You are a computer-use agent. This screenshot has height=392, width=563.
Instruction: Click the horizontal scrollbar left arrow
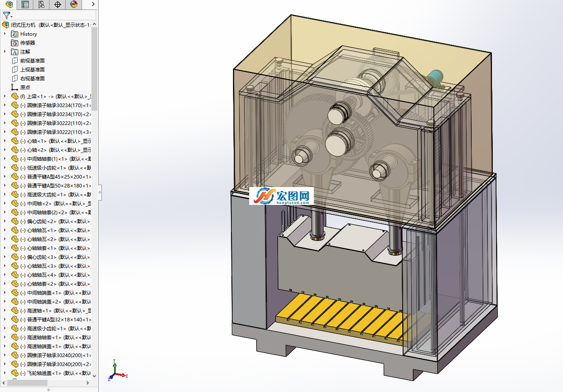pyautogui.click(x=4, y=383)
